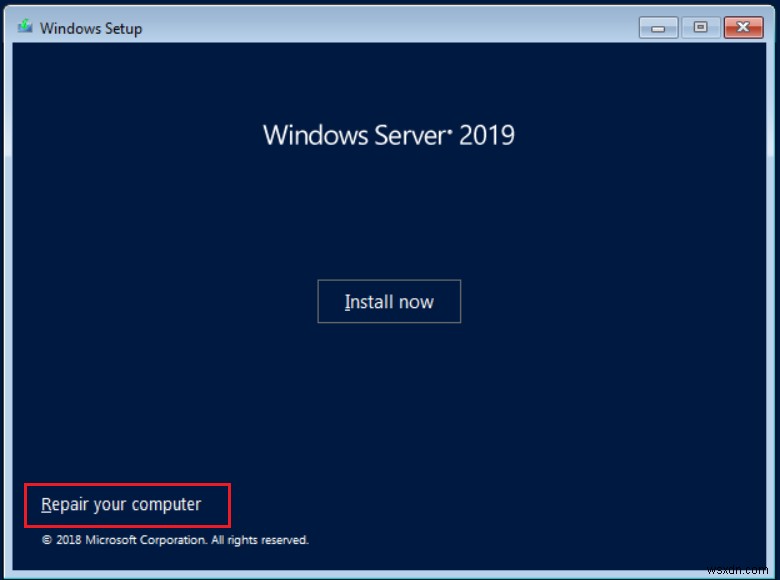Open Repair your computer link
Screen dimensions: 780x580
[x=121, y=504]
